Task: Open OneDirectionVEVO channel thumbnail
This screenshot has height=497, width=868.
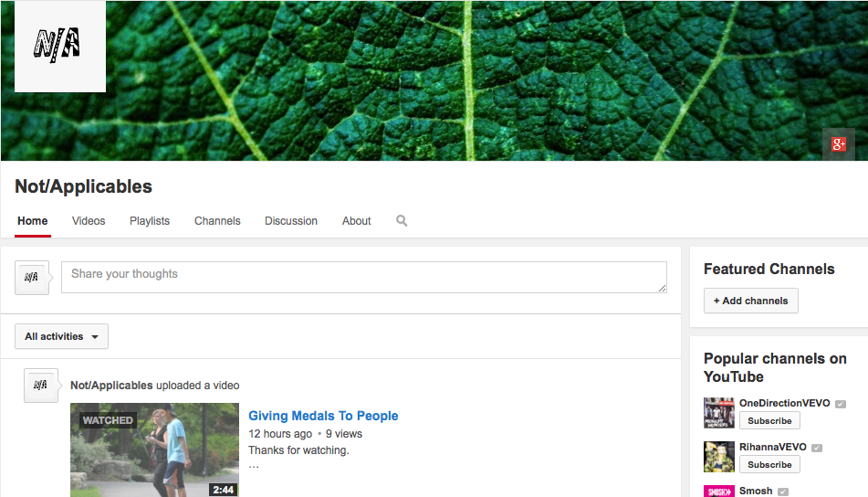Action: [x=718, y=413]
